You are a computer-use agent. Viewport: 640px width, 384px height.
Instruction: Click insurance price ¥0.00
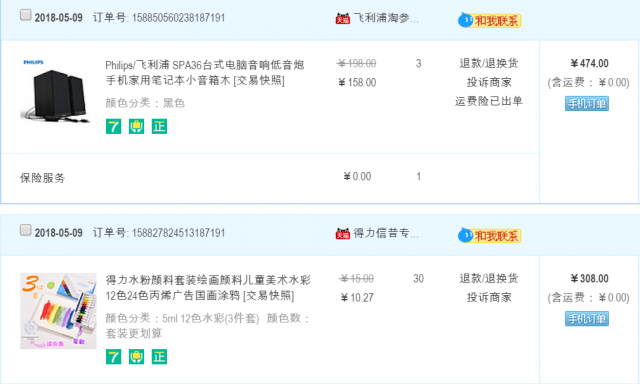(x=357, y=176)
